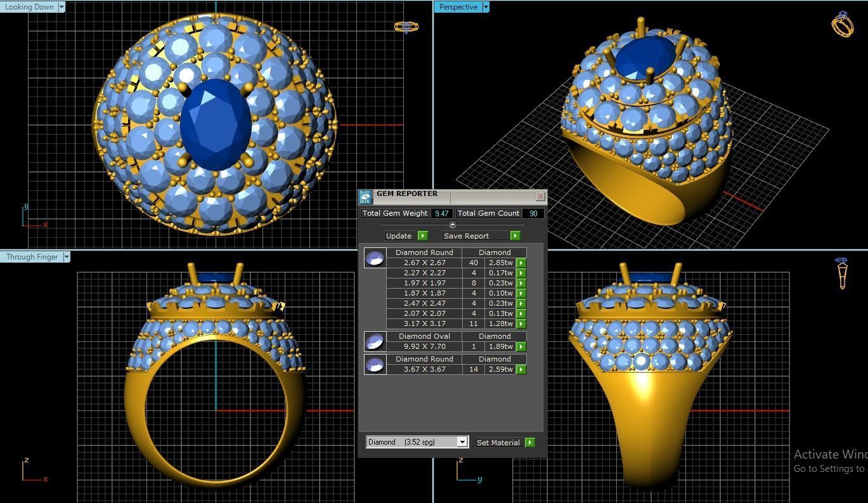The height and width of the screenshot is (503, 868).
Task: Click the Total Gem Weight label
Action: click(395, 214)
